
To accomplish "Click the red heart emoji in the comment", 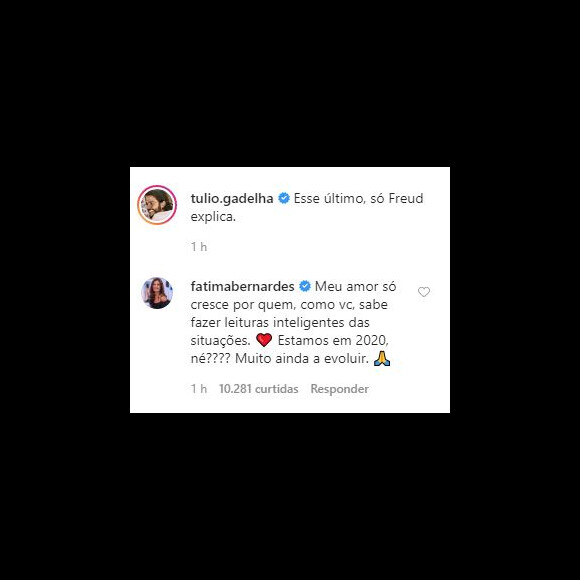I will pyautogui.click(x=264, y=340).
